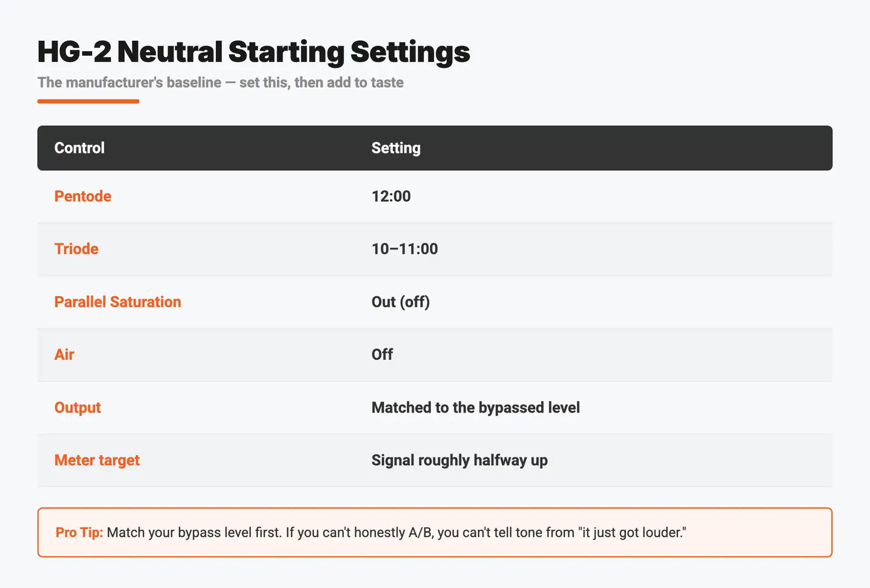Click Matched to the bypassed level text
The image size is (870, 588).
pyautogui.click(x=476, y=408)
